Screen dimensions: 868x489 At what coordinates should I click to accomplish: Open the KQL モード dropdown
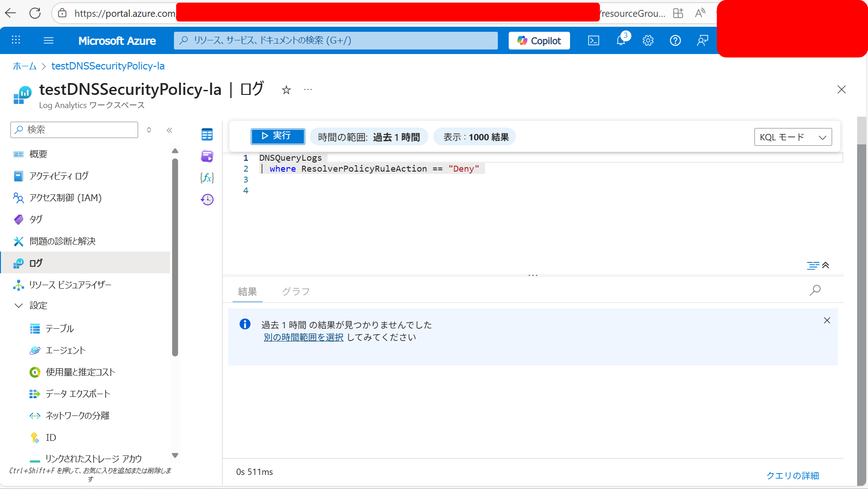click(793, 137)
